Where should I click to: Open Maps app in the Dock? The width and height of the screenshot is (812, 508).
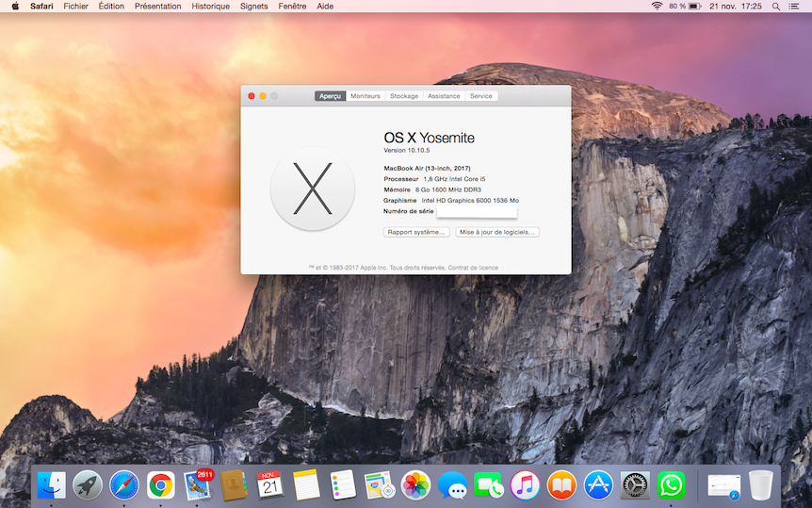click(380, 485)
